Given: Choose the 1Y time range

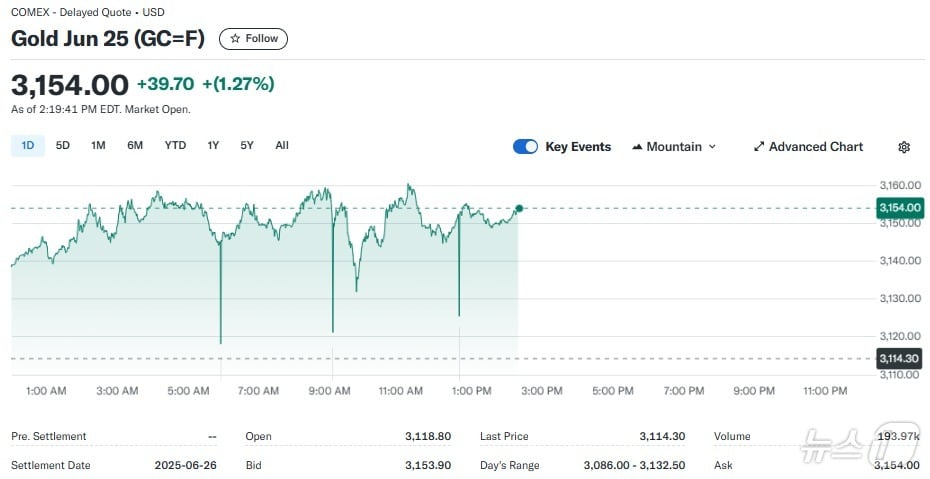Looking at the screenshot, I should click(x=213, y=146).
